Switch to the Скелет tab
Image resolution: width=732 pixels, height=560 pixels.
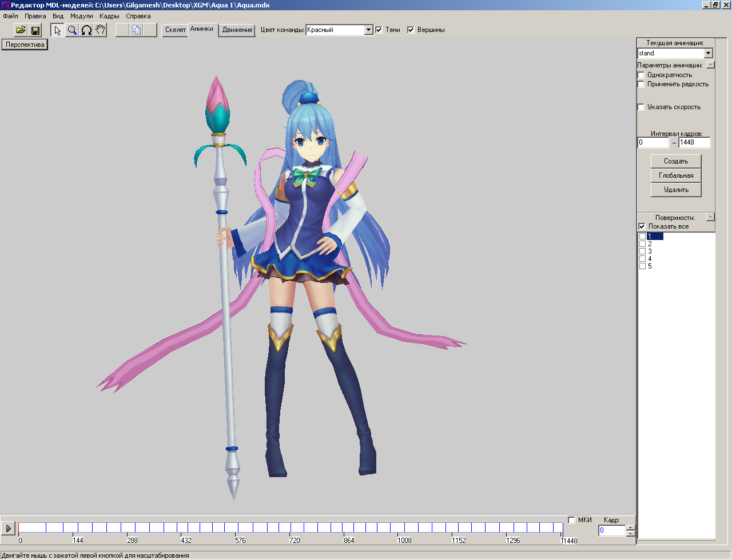(x=176, y=30)
